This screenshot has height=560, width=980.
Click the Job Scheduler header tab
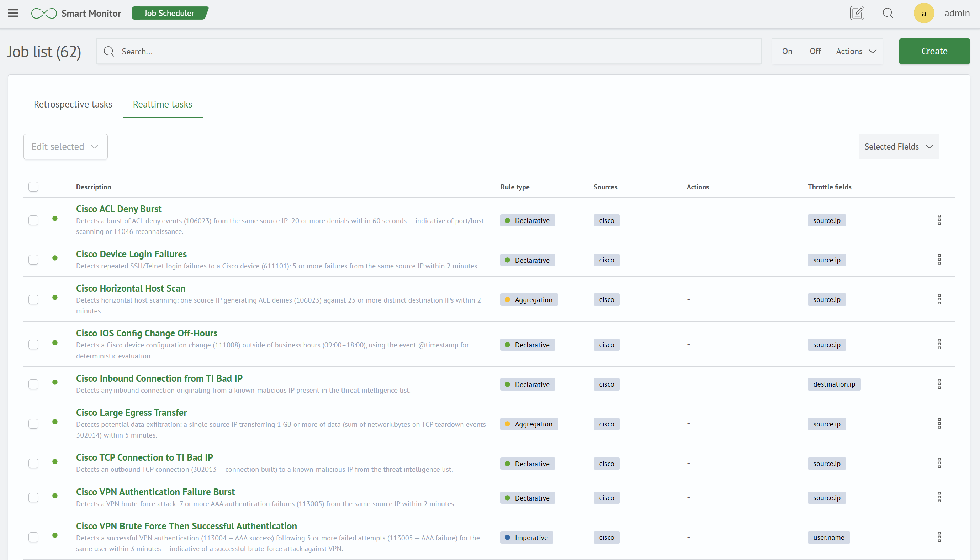[x=169, y=13]
